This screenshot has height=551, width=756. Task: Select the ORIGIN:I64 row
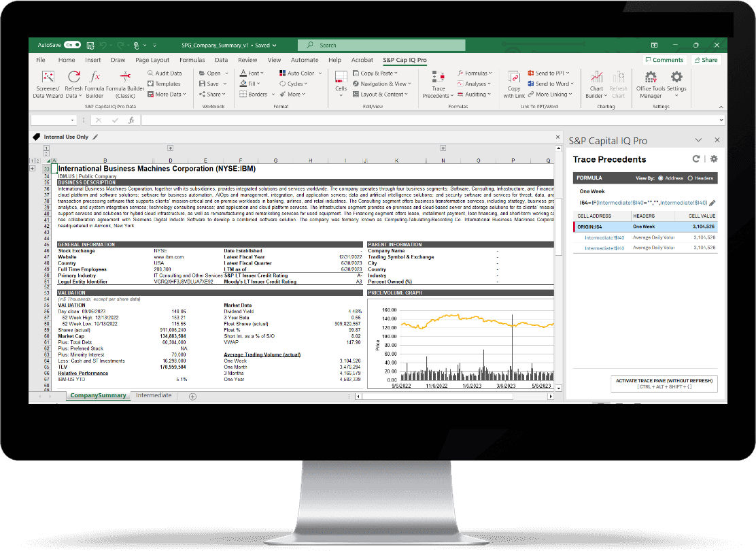[645, 227]
